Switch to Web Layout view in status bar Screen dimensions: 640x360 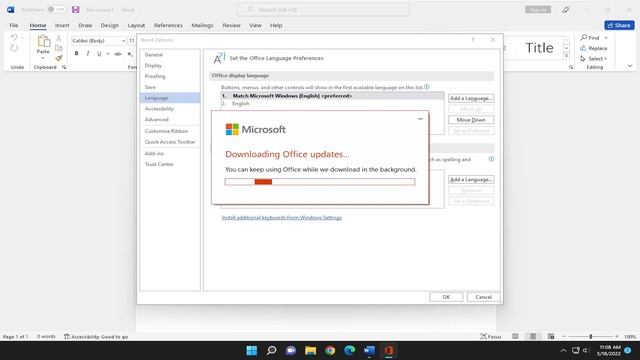(x=551, y=336)
